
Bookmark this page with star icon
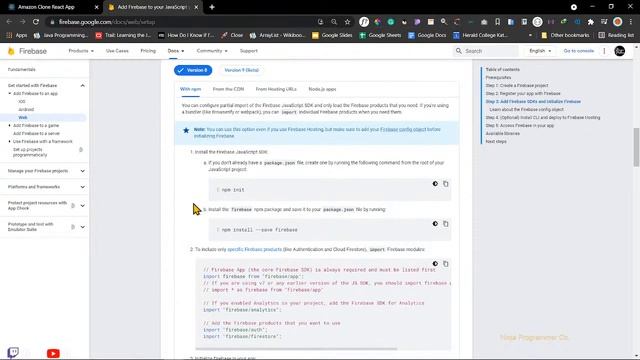347,22
